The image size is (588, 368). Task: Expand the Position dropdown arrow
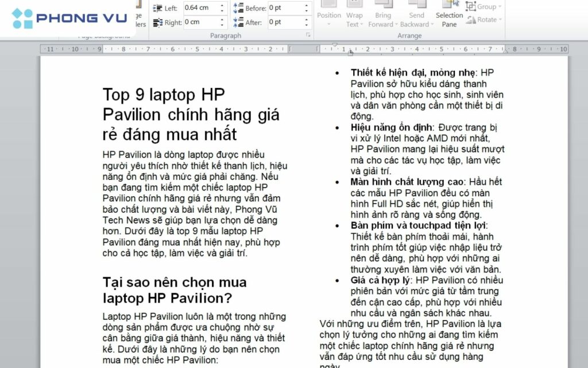point(328,25)
